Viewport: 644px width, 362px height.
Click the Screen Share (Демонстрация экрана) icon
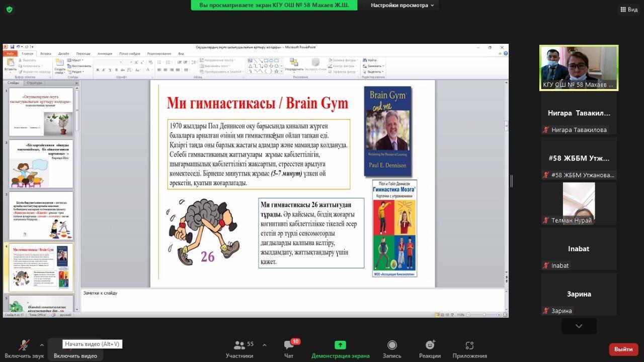pos(340,345)
